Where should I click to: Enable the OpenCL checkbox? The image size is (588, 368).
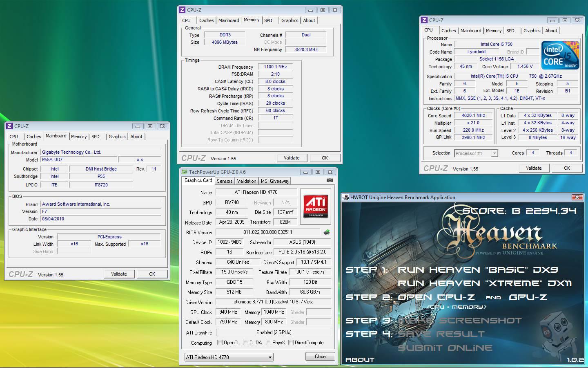coord(220,343)
